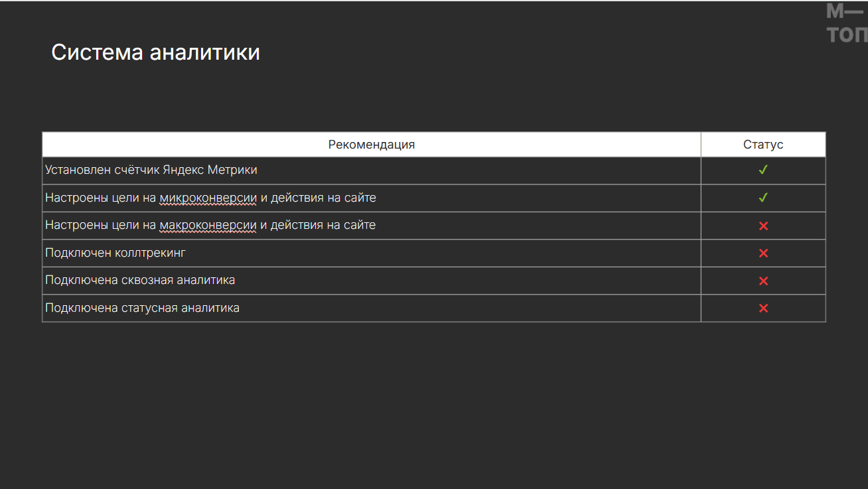Select the "Рекомендация" column header
Screen dimensions: 868x489
(372, 145)
